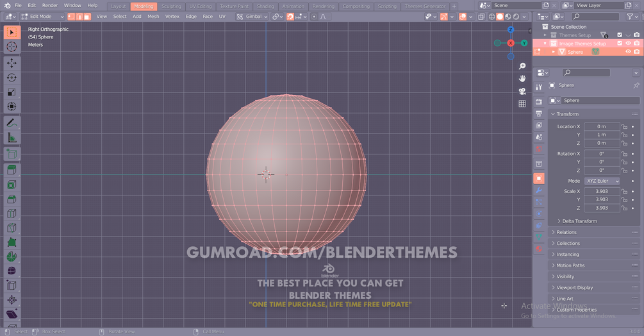Uncheck Image Themes Setup collection checkbox
This screenshot has width=644, height=336.
click(x=620, y=43)
